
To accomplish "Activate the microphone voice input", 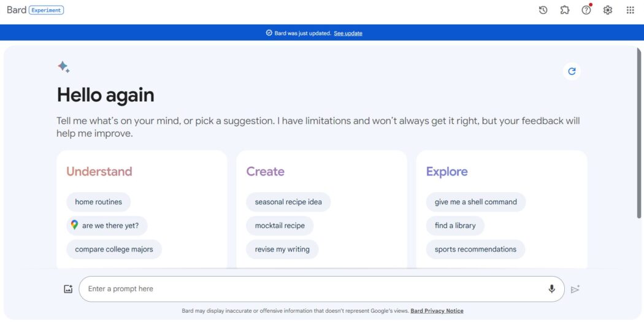I will [x=551, y=289].
